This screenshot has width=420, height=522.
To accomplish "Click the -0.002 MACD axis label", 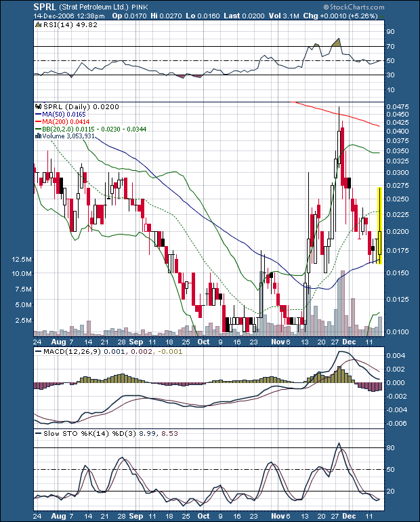I will (395, 397).
